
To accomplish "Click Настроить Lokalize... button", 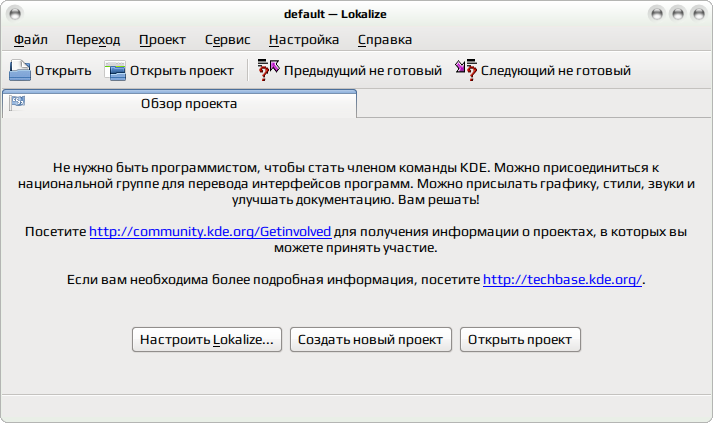I will click(207, 339).
